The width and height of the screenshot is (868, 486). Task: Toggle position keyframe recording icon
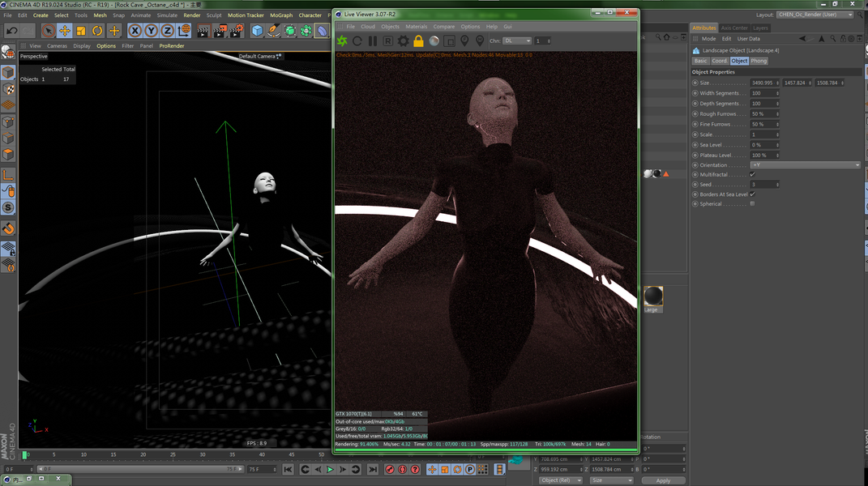pos(432,469)
